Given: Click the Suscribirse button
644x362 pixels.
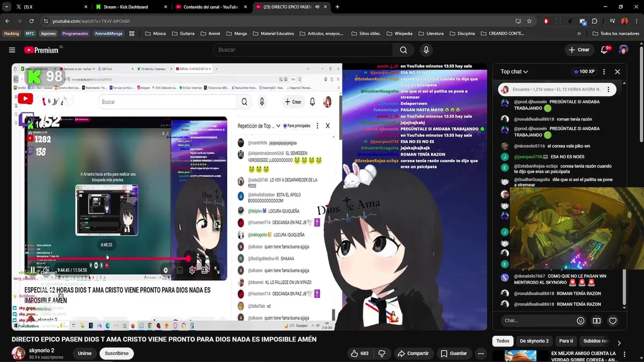Looking at the screenshot, I should (117, 353).
